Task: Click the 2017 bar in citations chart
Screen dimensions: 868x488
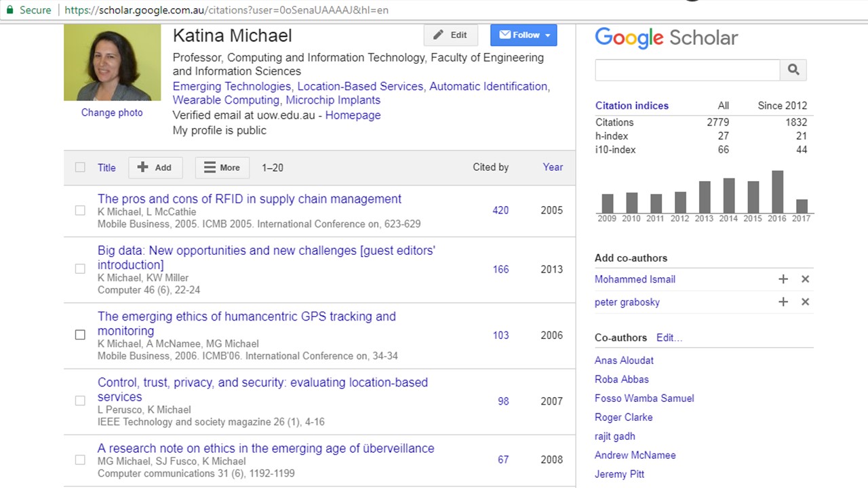Action: coord(802,206)
